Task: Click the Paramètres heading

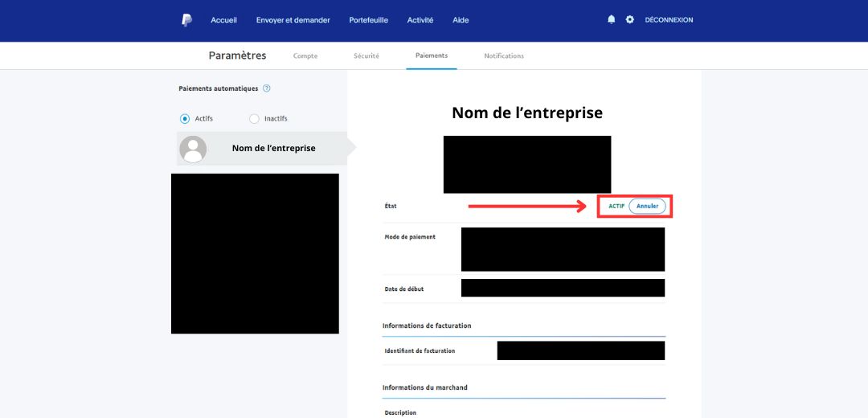Action: coord(237,55)
